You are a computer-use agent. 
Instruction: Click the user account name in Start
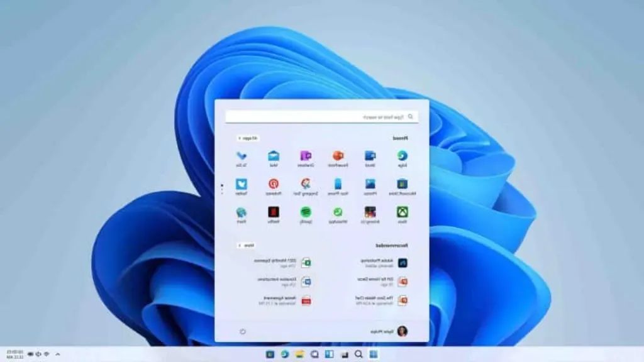(382, 331)
